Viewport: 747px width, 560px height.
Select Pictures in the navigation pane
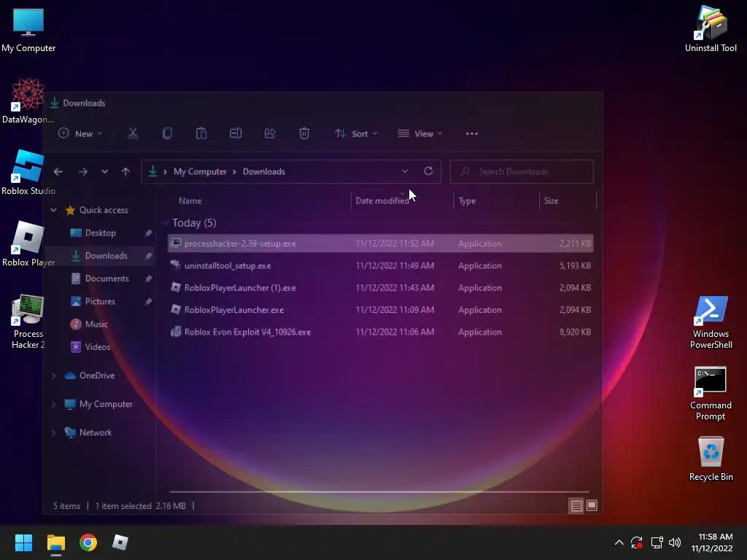tap(100, 301)
